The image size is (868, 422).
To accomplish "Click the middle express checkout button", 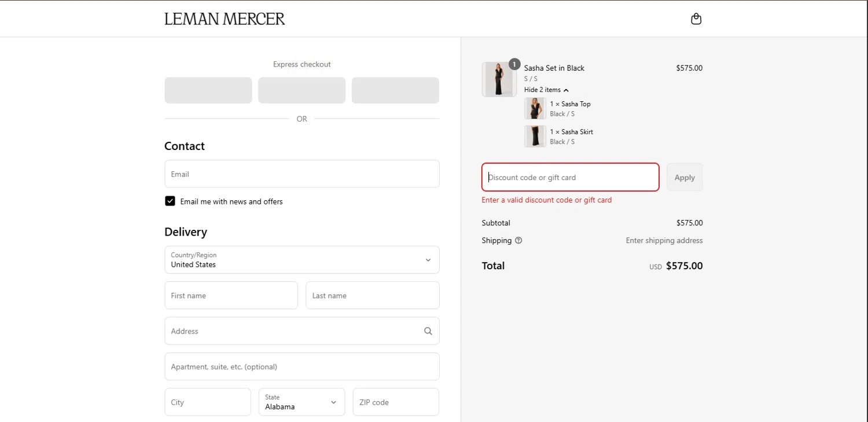I will click(302, 90).
